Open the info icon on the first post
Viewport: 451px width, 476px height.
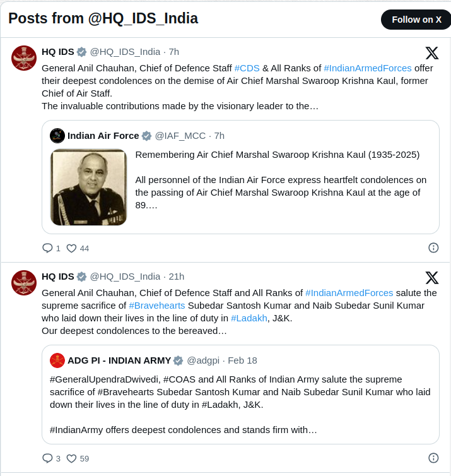(x=433, y=247)
